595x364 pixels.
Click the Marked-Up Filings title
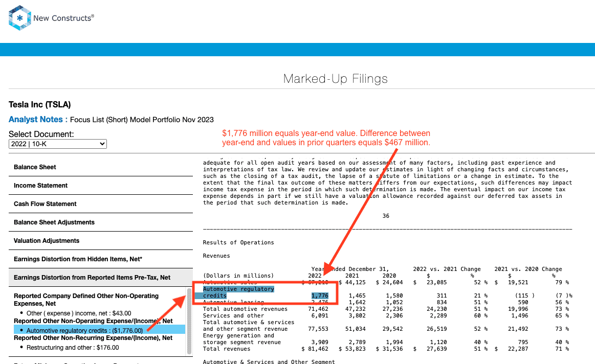(336, 79)
